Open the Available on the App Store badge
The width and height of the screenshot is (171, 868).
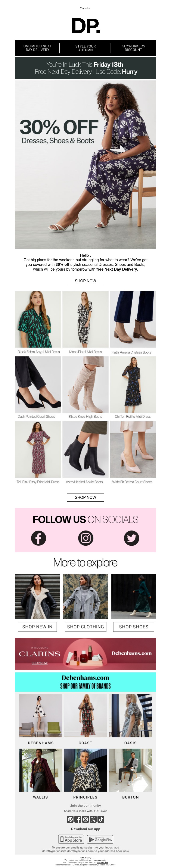(x=71, y=839)
